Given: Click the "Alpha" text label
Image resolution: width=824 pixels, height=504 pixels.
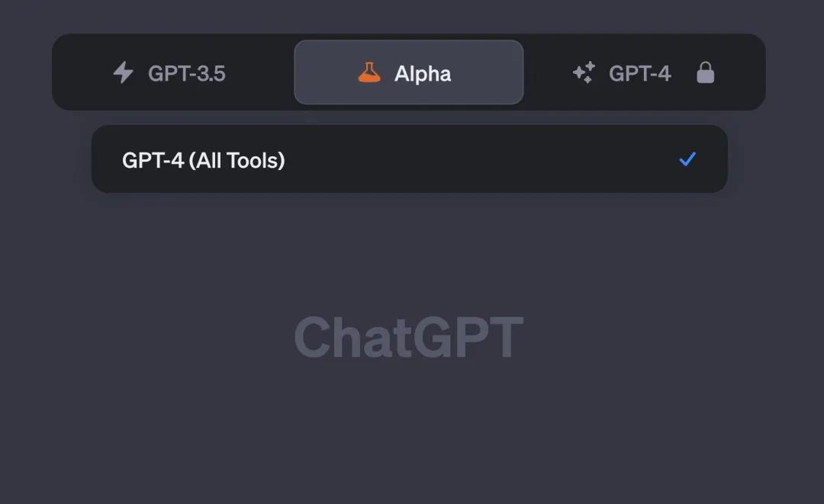Looking at the screenshot, I should tap(423, 74).
